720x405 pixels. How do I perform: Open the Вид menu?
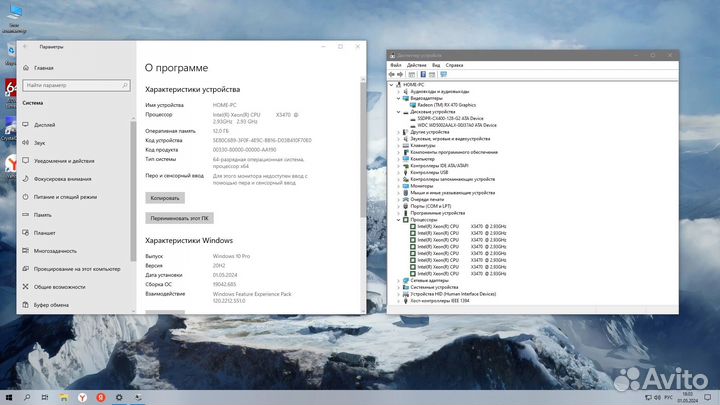coord(436,65)
